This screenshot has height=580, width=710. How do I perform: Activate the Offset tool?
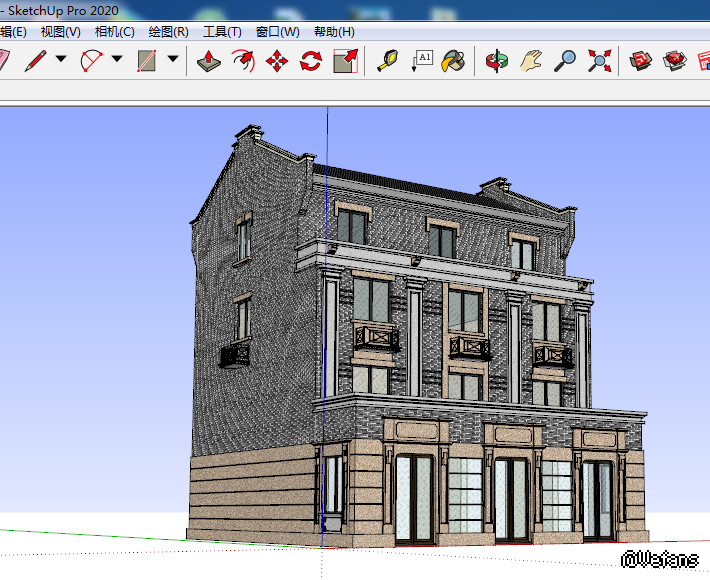[x=243, y=61]
